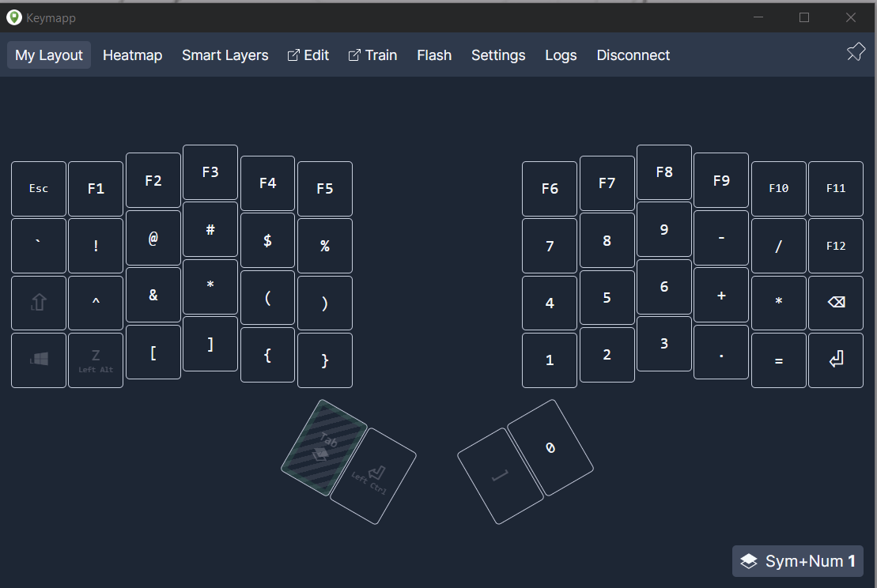Select the left Shift arrow key
The image size is (877, 588).
[x=39, y=303]
